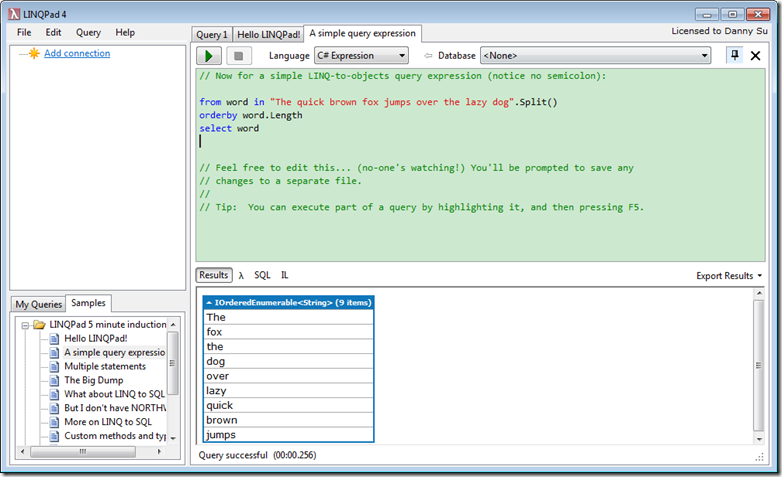Stop query execution with the square button

tap(238, 55)
